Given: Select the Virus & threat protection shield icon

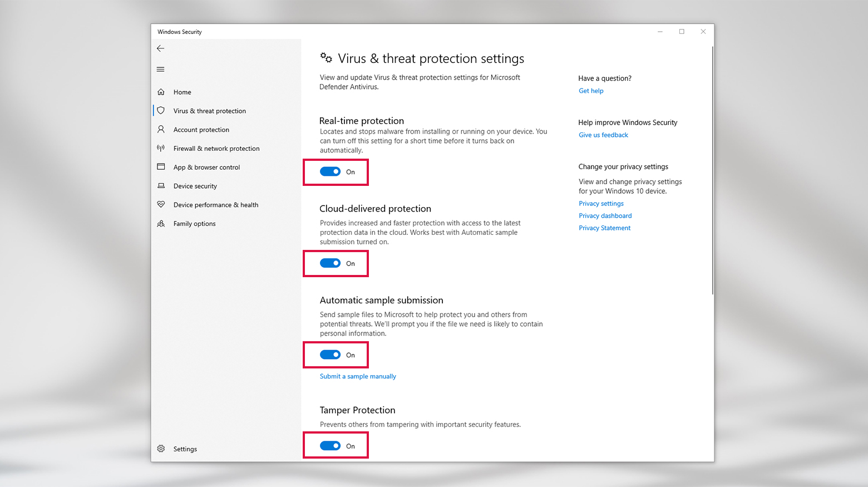Looking at the screenshot, I should pos(161,110).
